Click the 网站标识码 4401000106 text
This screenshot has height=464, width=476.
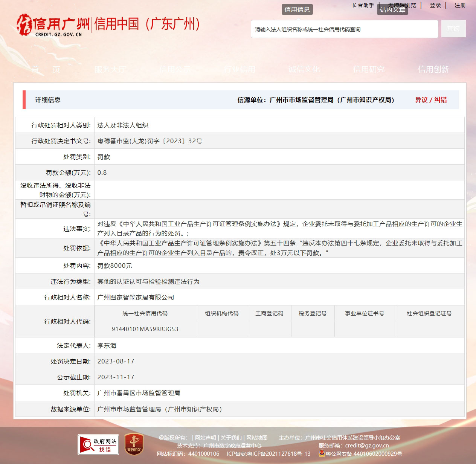click(188, 454)
